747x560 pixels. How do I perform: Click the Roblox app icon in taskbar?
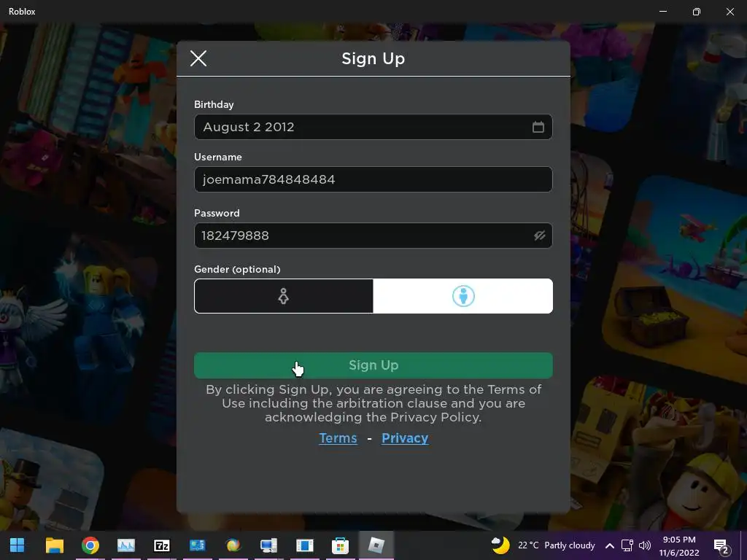coord(376,545)
